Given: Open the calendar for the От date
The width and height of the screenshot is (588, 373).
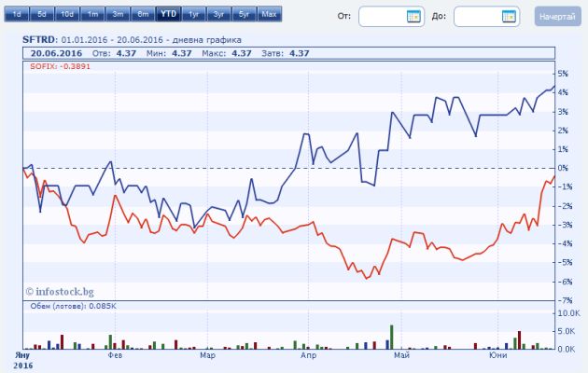Looking at the screenshot, I should tap(413, 17).
